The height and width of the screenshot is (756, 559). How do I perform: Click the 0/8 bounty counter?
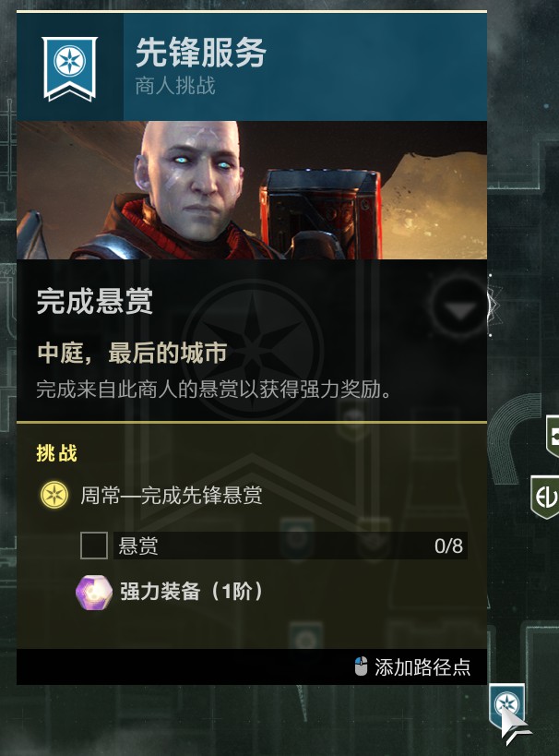coord(448,546)
